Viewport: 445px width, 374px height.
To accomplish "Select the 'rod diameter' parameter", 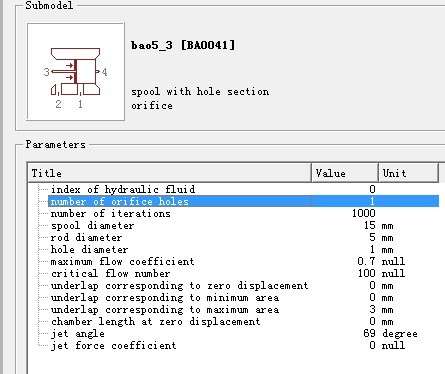I will click(243, 237).
